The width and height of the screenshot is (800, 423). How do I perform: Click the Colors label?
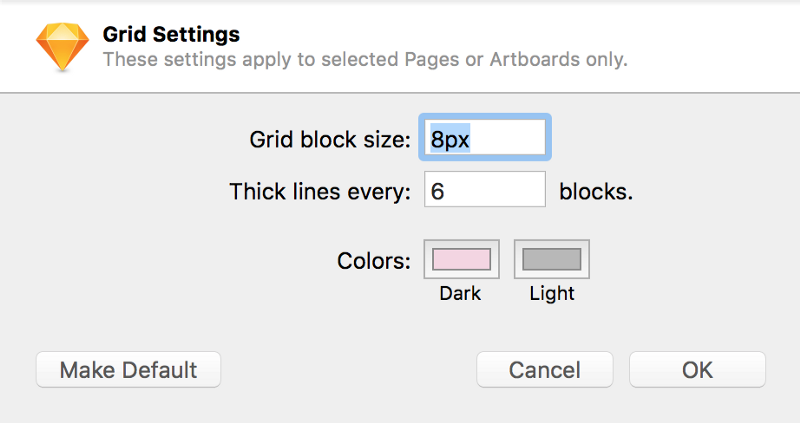point(374,262)
